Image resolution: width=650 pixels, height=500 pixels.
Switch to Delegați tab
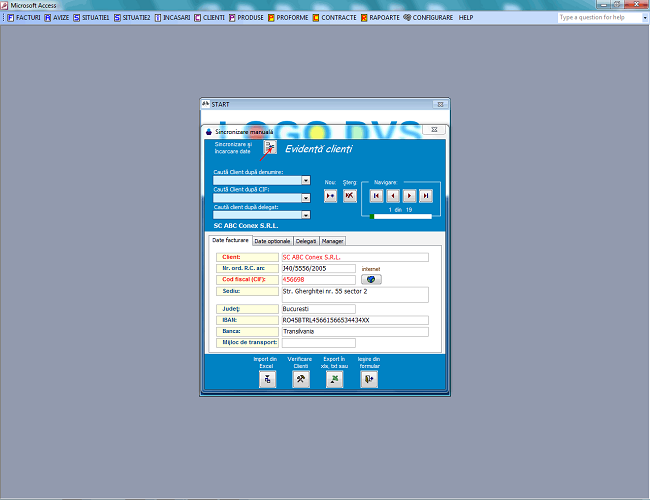click(x=306, y=241)
